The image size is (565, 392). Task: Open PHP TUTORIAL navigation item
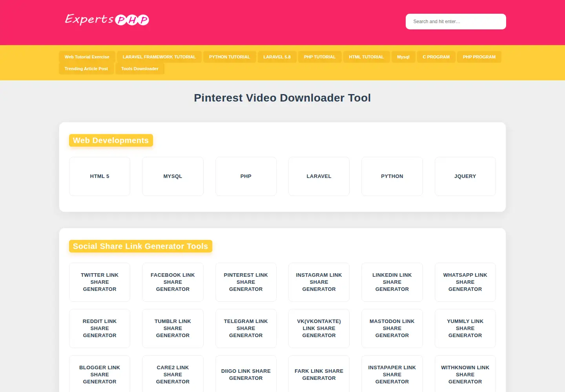(320, 57)
